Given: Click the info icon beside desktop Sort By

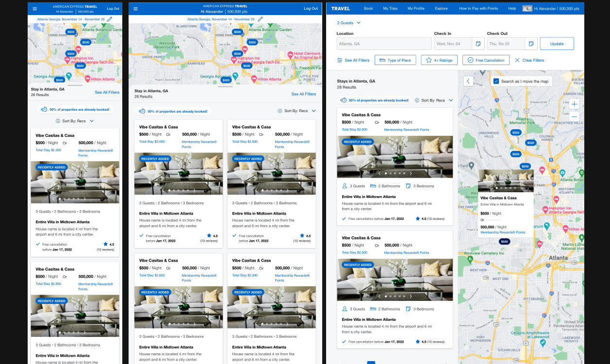Looking at the screenshot, I should (417, 100).
